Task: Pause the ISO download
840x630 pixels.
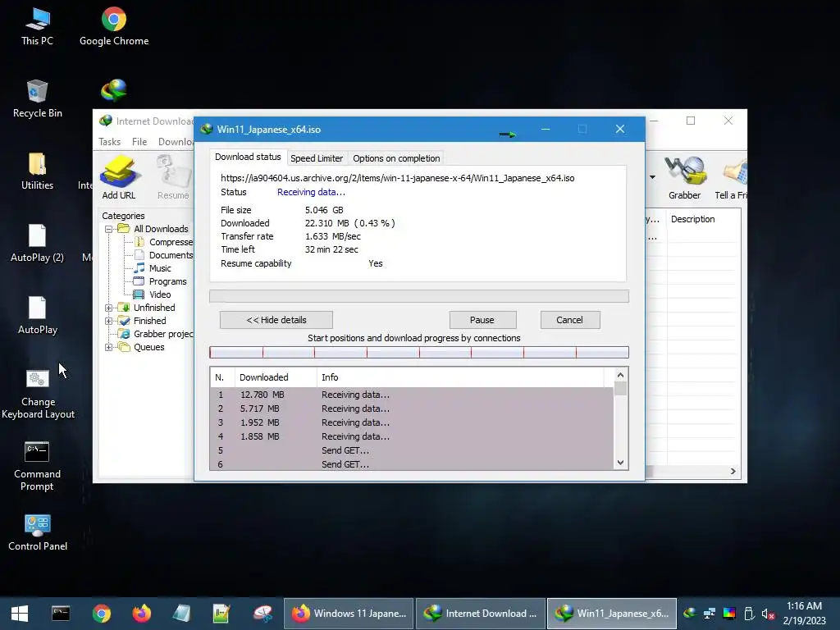Action: click(x=482, y=320)
